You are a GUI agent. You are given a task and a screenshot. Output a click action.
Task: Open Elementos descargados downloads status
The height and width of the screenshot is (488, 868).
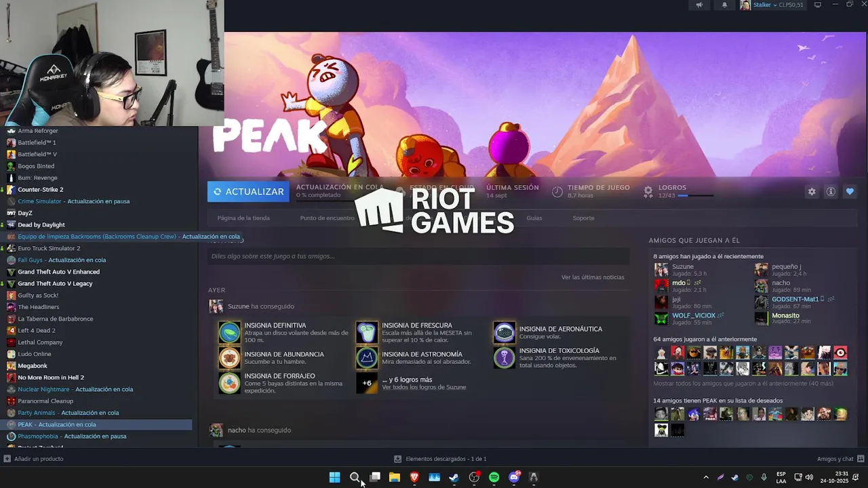[440, 459]
